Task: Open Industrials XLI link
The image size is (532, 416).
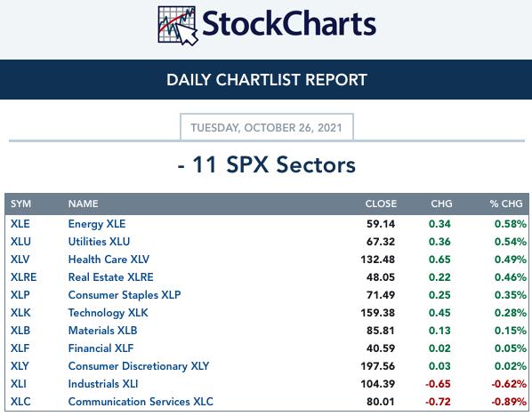Action: [103, 384]
